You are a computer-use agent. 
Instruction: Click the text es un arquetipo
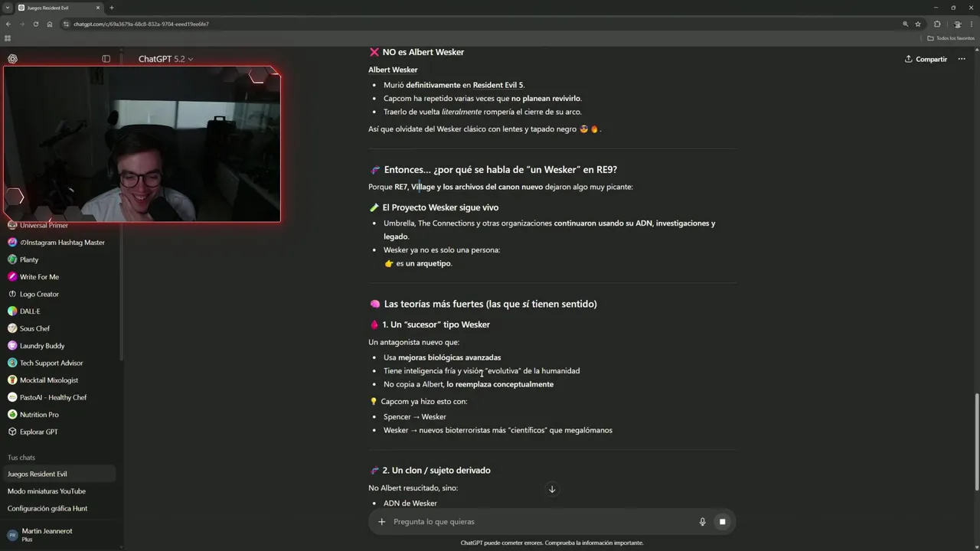pyautogui.click(x=424, y=263)
